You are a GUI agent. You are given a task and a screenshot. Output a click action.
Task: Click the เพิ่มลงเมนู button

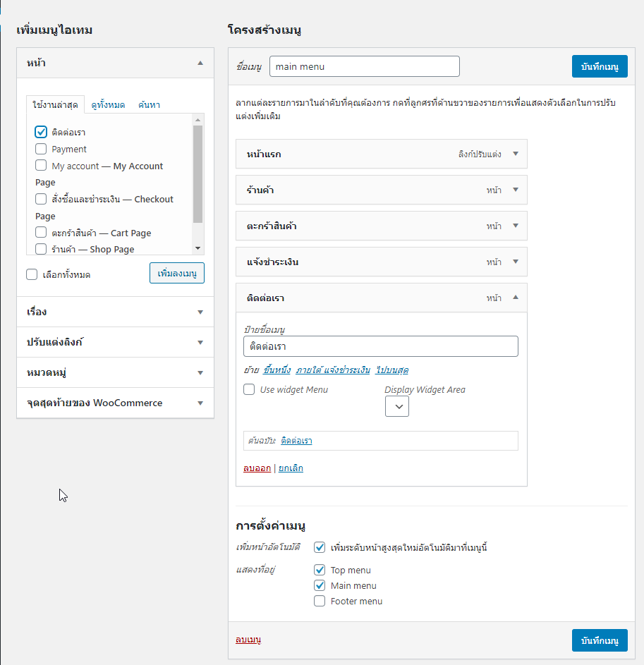pyautogui.click(x=177, y=273)
